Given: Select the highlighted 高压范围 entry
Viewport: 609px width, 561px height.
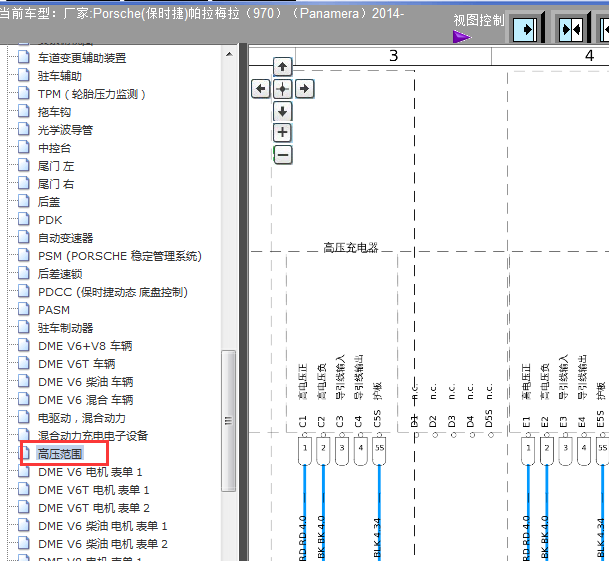Looking at the screenshot, I should tap(60, 454).
